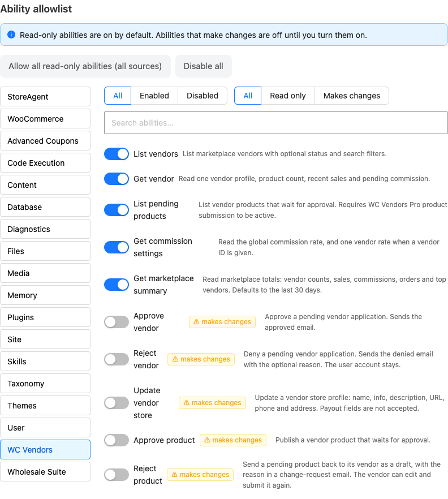Screen dimensions: 448x499
Task: Click Allow all read-only abilities button
Action: [85, 66]
